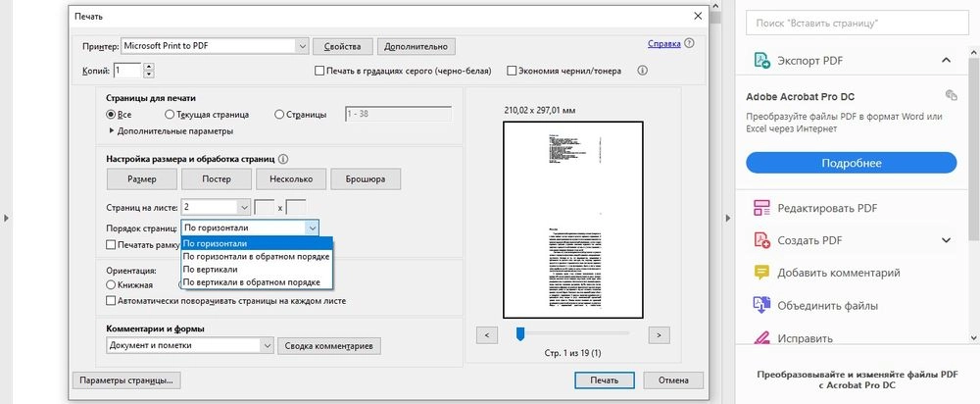Click the help question mark icon next to Справка
The image size is (980, 404).
tap(689, 44)
